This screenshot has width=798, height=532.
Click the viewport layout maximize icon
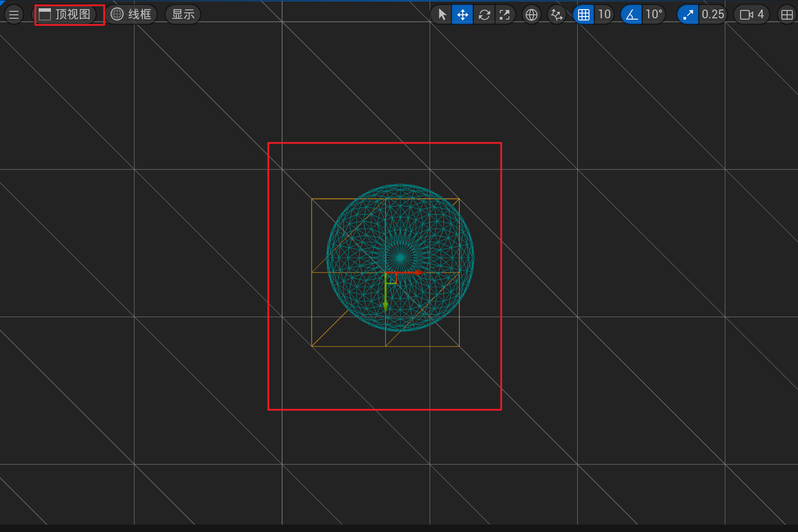tap(787, 14)
